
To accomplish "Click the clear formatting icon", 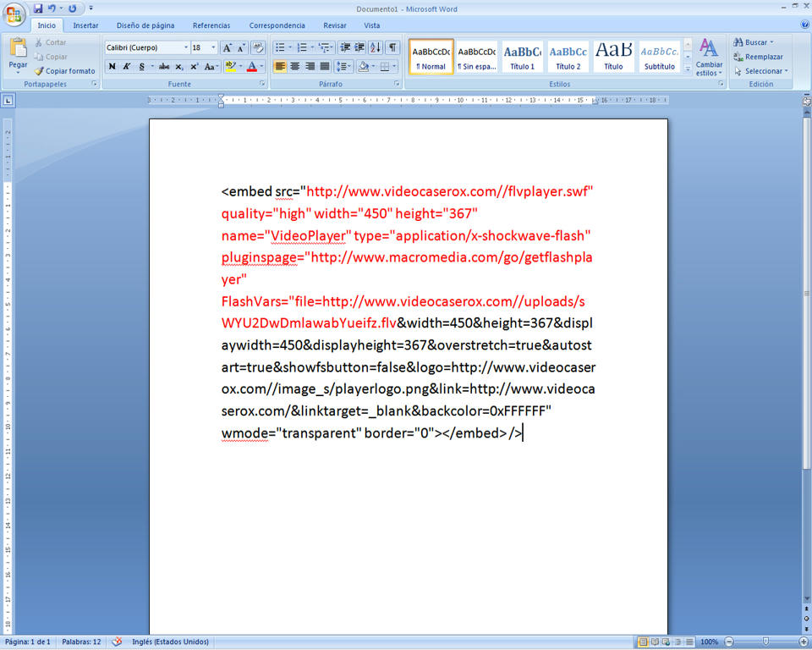I will click(x=258, y=47).
